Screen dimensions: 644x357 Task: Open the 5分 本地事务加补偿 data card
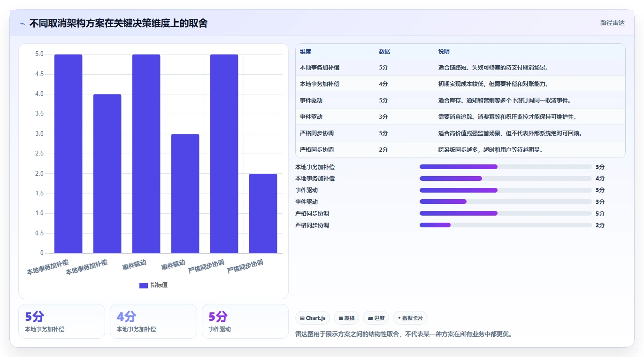(61, 321)
